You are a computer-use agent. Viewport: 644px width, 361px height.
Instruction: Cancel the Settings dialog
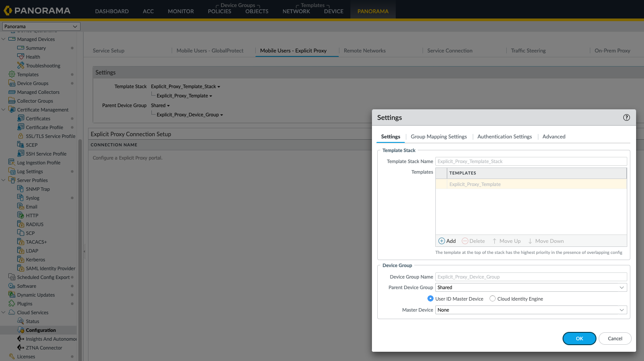[x=615, y=339]
